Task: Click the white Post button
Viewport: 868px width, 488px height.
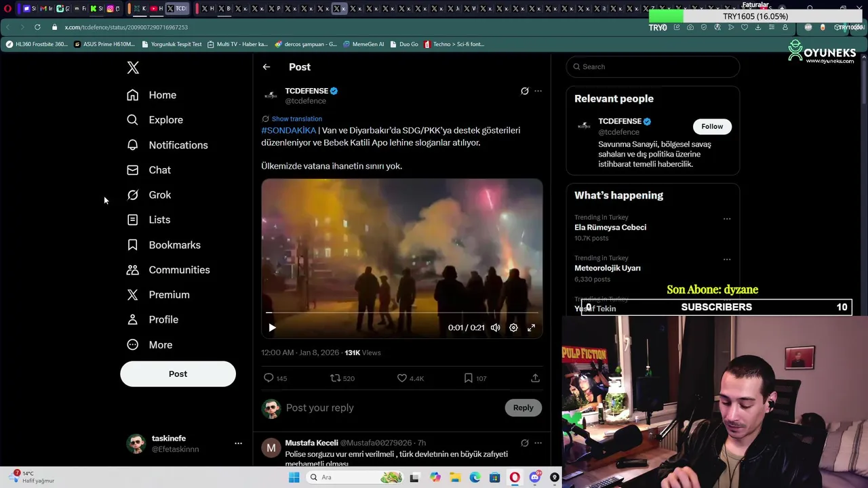Action: (178, 373)
